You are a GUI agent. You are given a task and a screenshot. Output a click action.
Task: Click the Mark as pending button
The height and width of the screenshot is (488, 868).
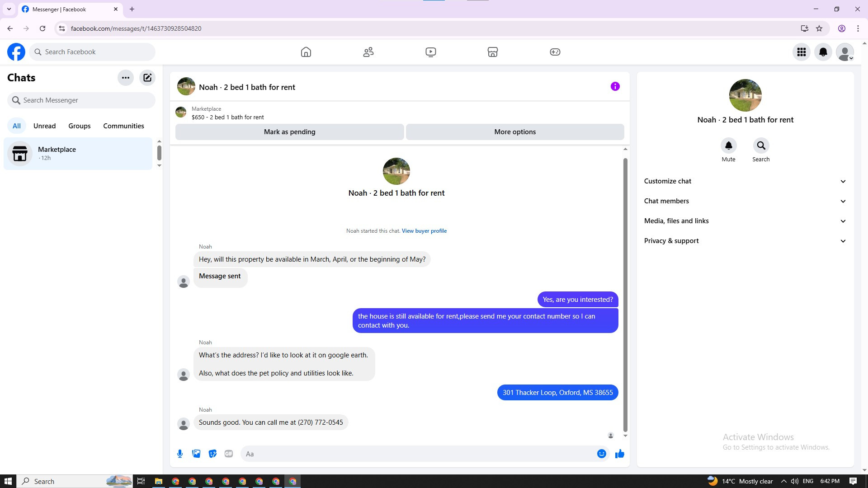click(x=289, y=132)
